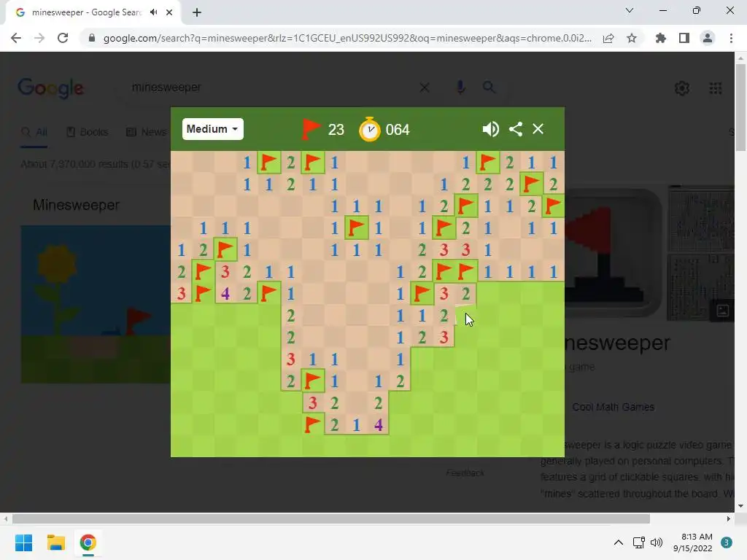Share the Minesweeper game
This screenshot has height=560, width=747.
coord(516,129)
